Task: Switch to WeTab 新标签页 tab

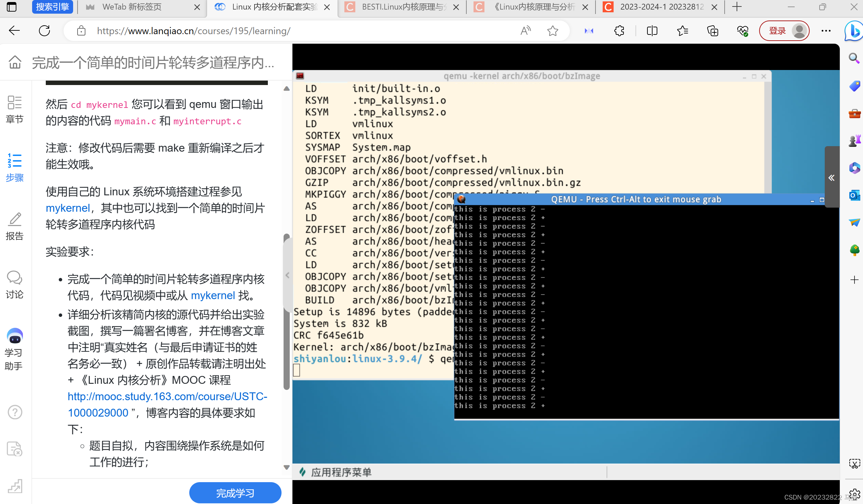Action: pos(132,7)
